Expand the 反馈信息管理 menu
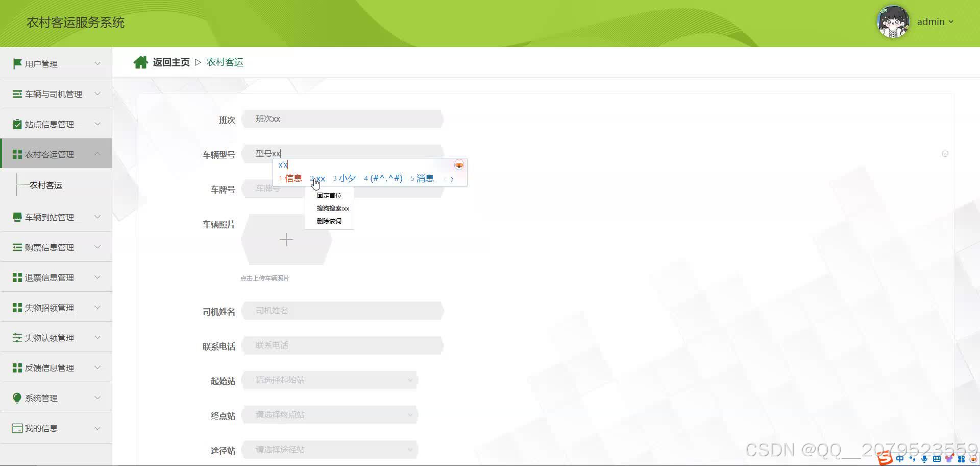The image size is (980, 466). (x=97, y=367)
